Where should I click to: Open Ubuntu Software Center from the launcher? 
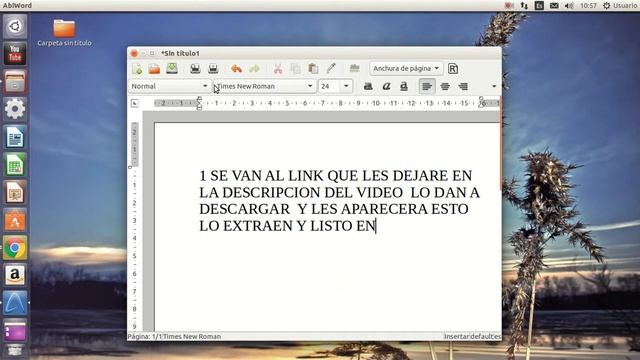tap(15, 220)
